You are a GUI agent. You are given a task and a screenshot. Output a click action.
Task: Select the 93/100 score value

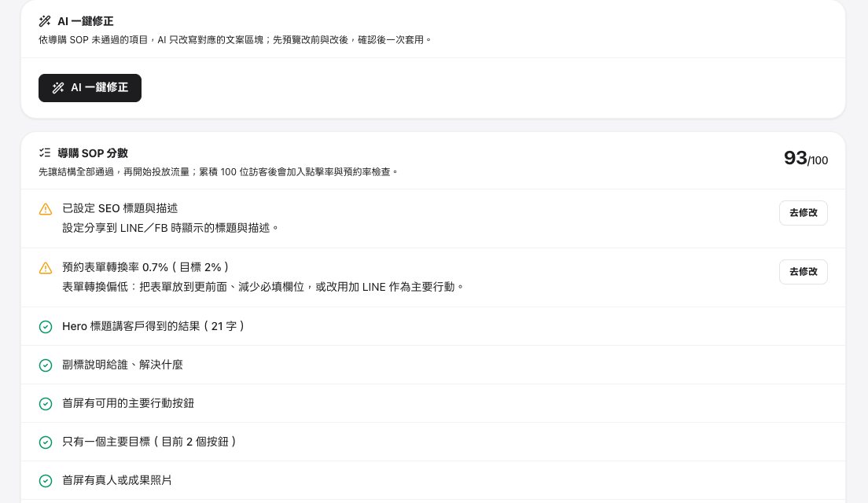click(805, 158)
